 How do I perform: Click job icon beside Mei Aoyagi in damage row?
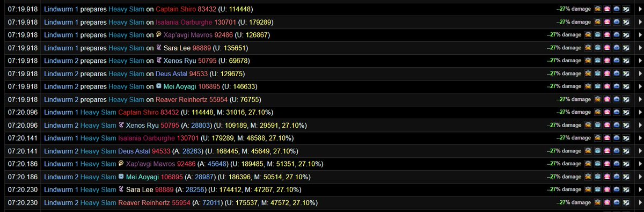[122, 176]
